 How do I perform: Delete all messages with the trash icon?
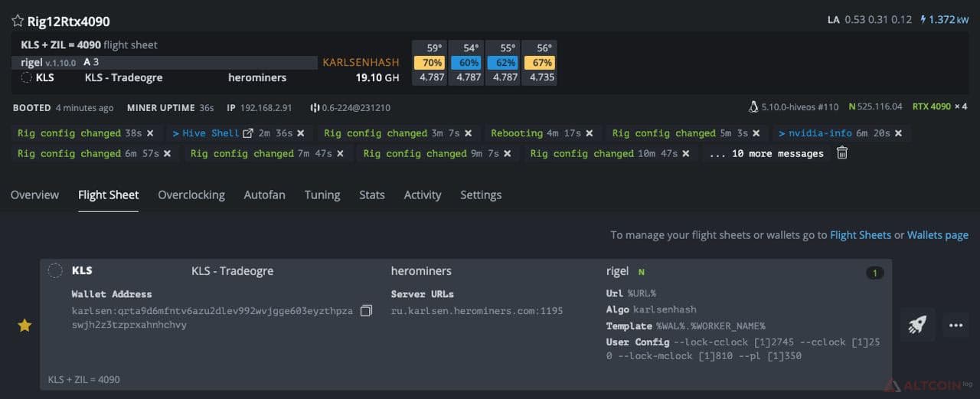coord(842,153)
